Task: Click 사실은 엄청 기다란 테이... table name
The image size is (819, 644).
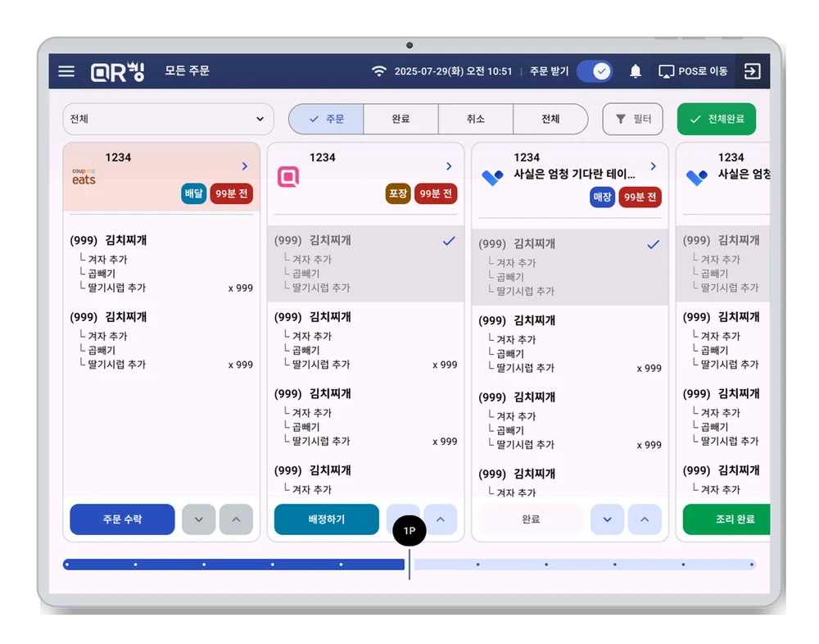Action: click(x=574, y=174)
